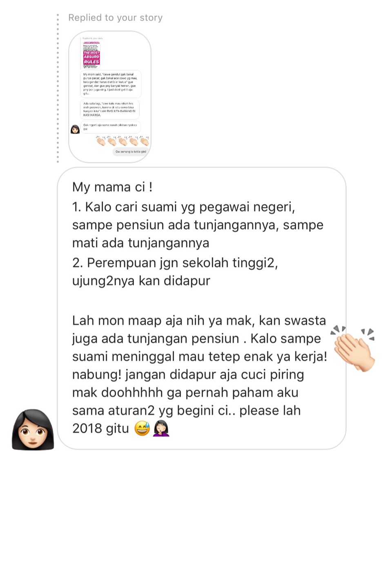Click the dotted vertical reply indicator line
This screenshot has width=392, height=588.
(x=58, y=88)
